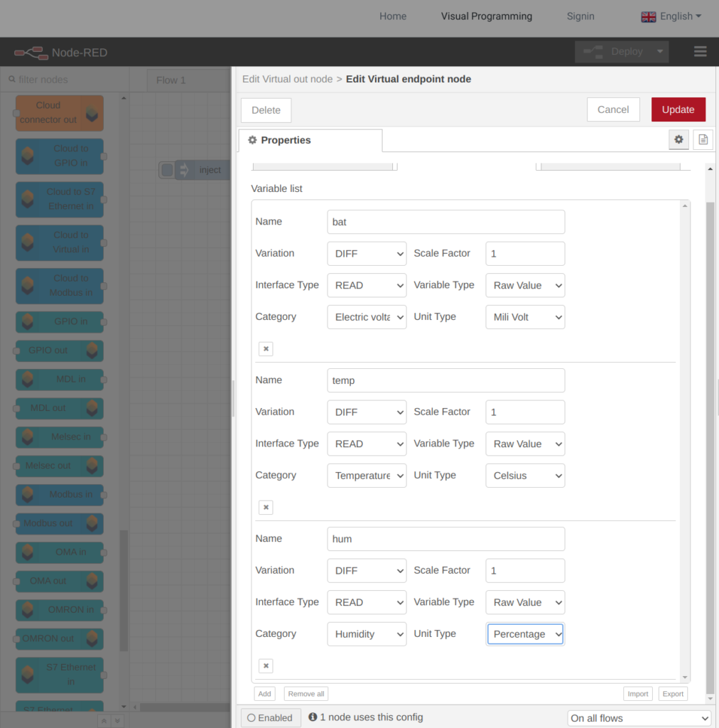This screenshot has height=728, width=719.
Task: Click the filter nodes search box
Action: coord(65,80)
